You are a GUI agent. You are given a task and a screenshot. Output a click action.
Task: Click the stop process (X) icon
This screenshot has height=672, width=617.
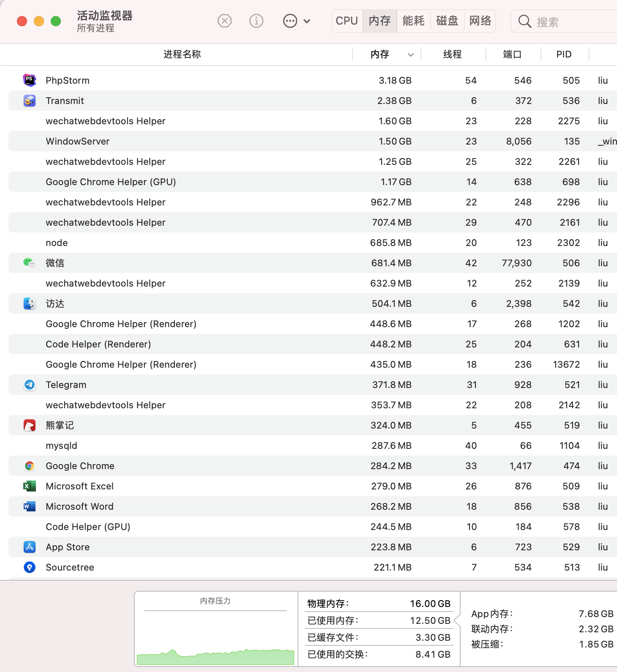tap(224, 21)
